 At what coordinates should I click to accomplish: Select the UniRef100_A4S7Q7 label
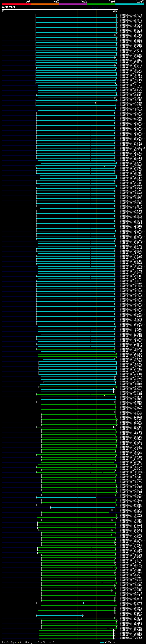click(131, 93)
